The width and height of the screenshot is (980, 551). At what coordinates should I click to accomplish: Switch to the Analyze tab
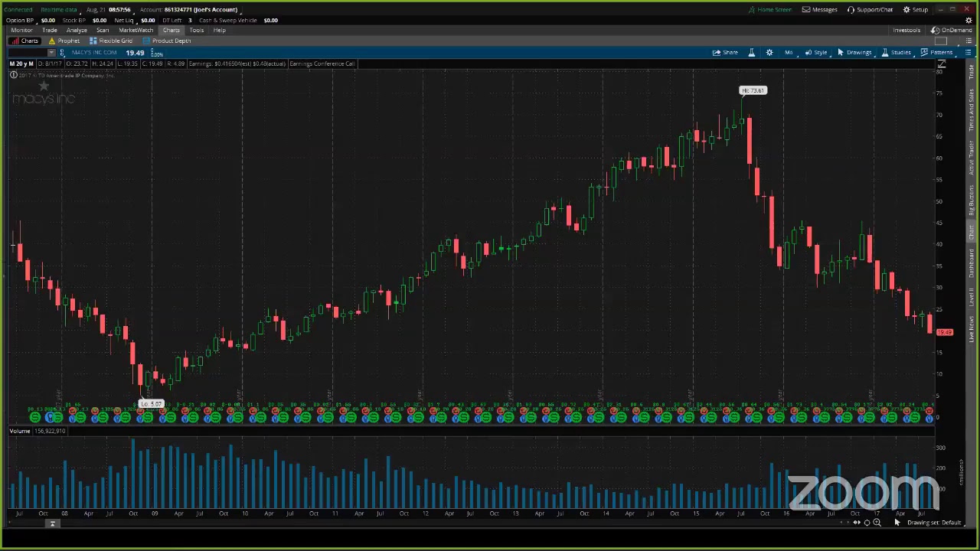click(77, 30)
